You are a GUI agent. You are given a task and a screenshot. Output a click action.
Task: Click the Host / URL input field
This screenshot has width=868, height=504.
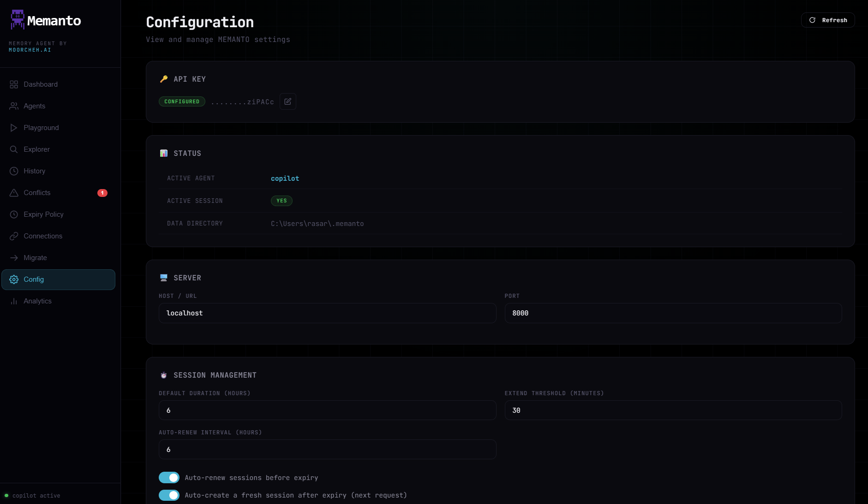click(x=327, y=313)
